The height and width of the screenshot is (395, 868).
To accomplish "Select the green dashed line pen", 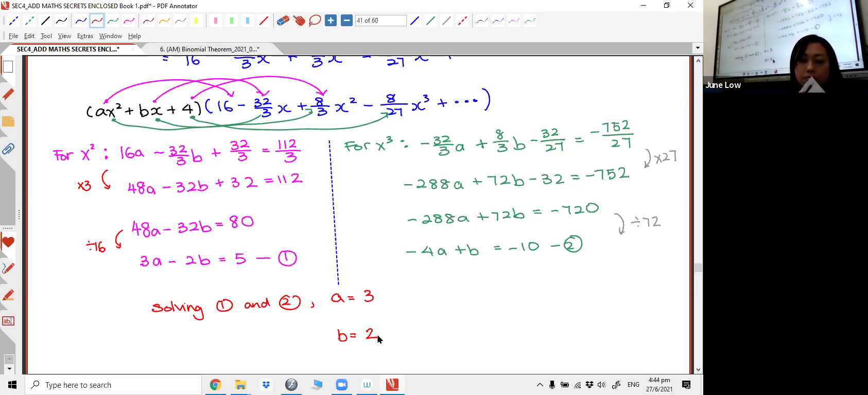I will (x=30, y=21).
